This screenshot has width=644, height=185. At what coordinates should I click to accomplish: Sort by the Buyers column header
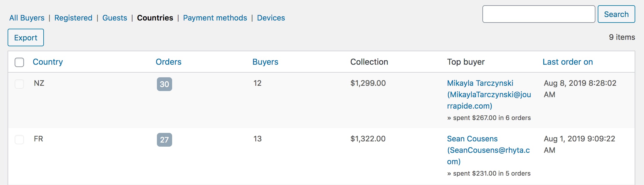(x=266, y=62)
